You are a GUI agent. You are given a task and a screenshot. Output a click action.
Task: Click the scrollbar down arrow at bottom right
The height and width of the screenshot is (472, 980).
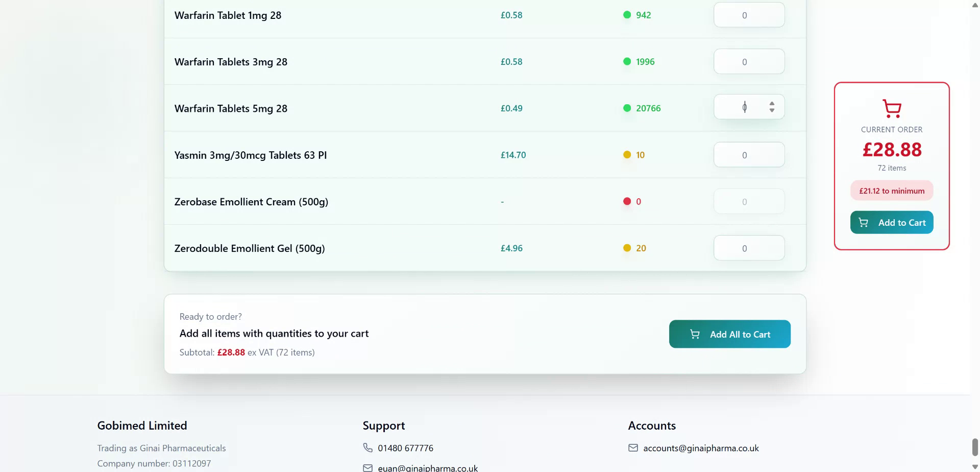(974, 466)
